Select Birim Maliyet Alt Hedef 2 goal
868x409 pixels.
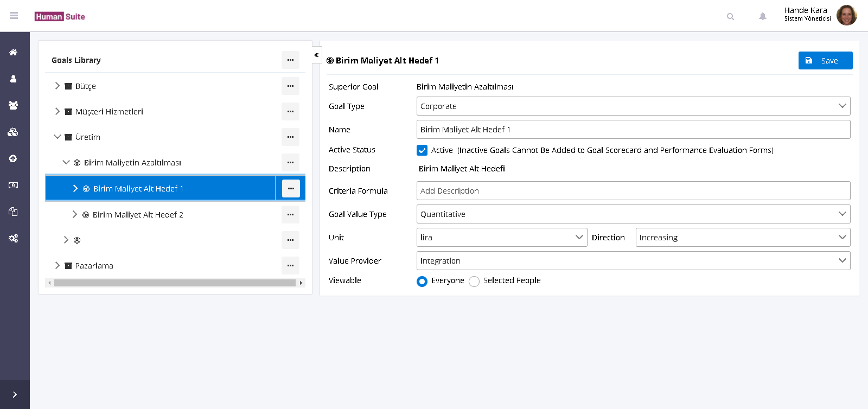(138, 215)
